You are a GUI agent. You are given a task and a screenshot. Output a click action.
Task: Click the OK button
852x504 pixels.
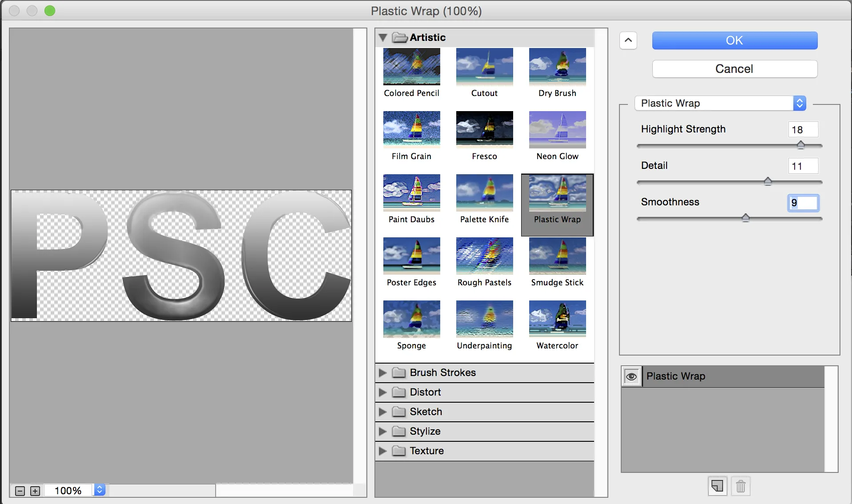pos(734,40)
